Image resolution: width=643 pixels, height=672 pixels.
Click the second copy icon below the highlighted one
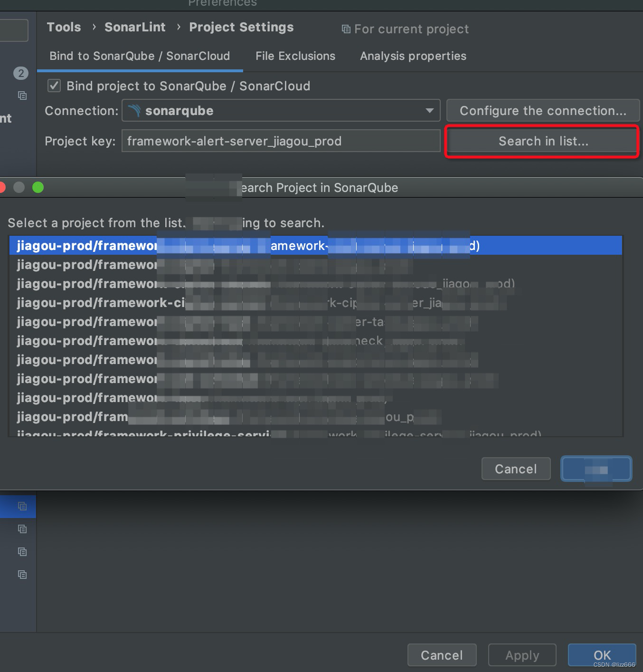pos(22,529)
